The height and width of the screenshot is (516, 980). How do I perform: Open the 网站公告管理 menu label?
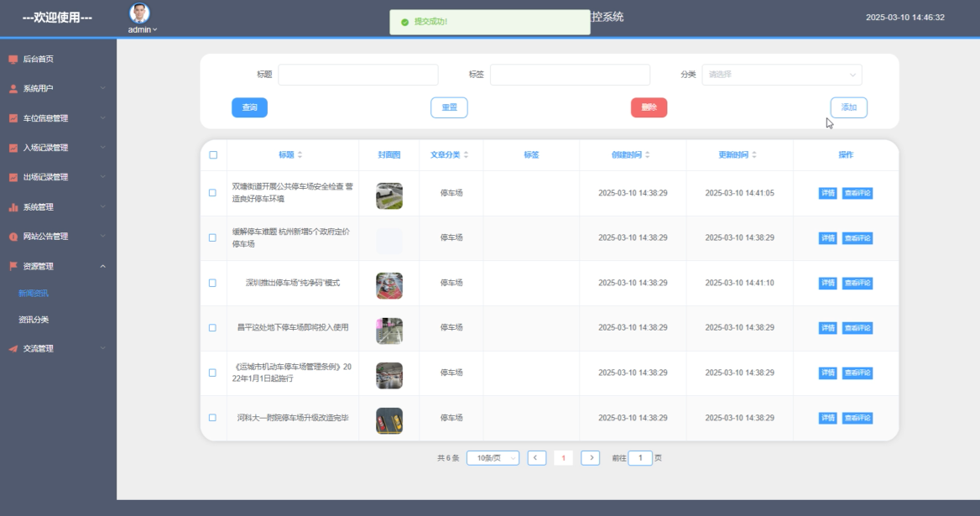click(x=45, y=237)
